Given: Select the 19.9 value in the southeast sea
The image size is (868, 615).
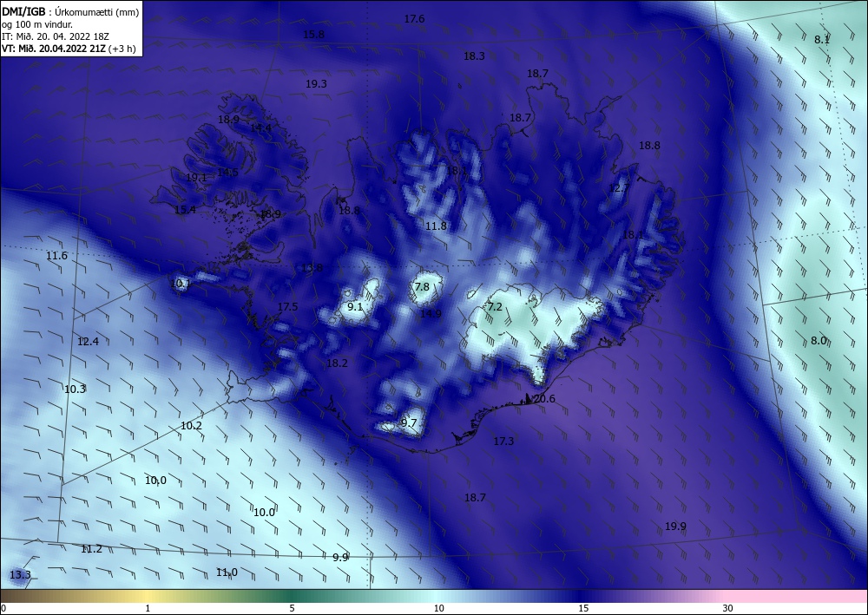Looking at the screenshot, I should tap(675, 526).
